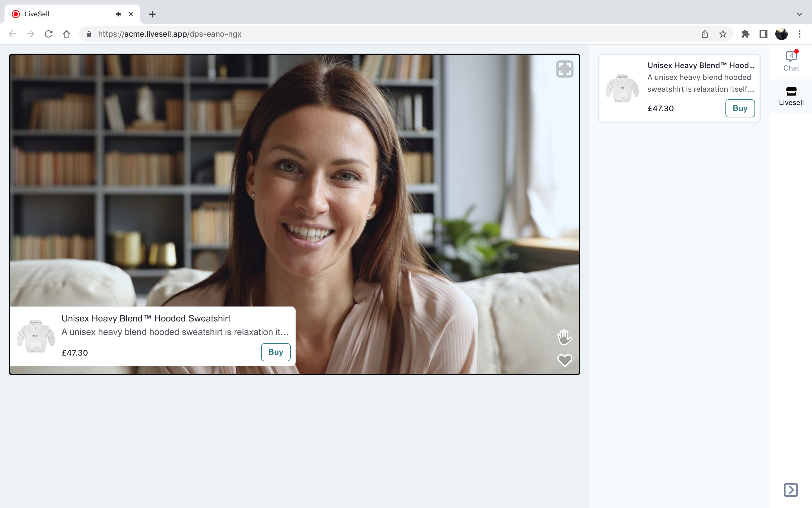Go back to previous page
Viewport: 812px width, 508px height.
click(x=12, y=34)
